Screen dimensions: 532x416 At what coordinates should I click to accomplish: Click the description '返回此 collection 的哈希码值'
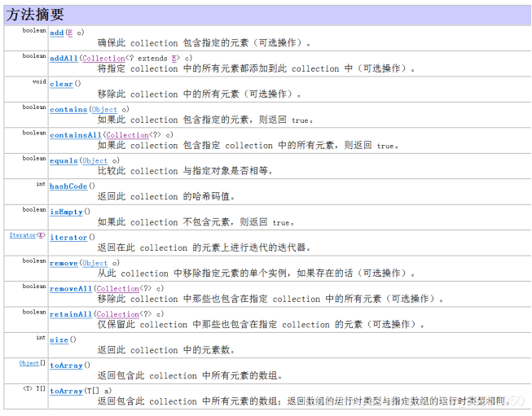click(x=166, y=197)
